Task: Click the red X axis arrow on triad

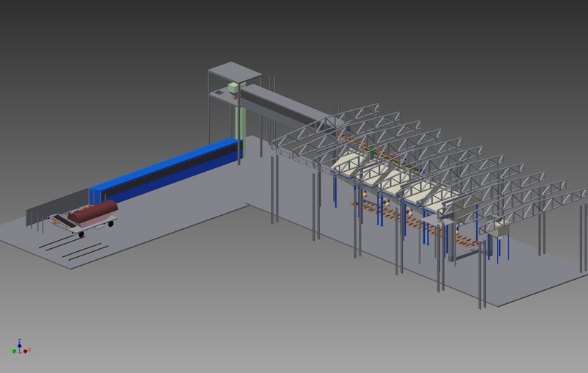Action: tap(26, 351)
